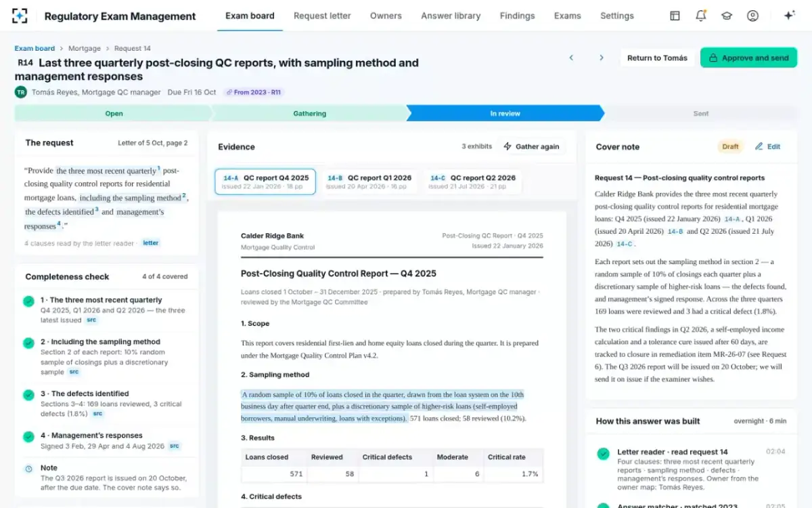Open the Exams tab

pos(567,16)
